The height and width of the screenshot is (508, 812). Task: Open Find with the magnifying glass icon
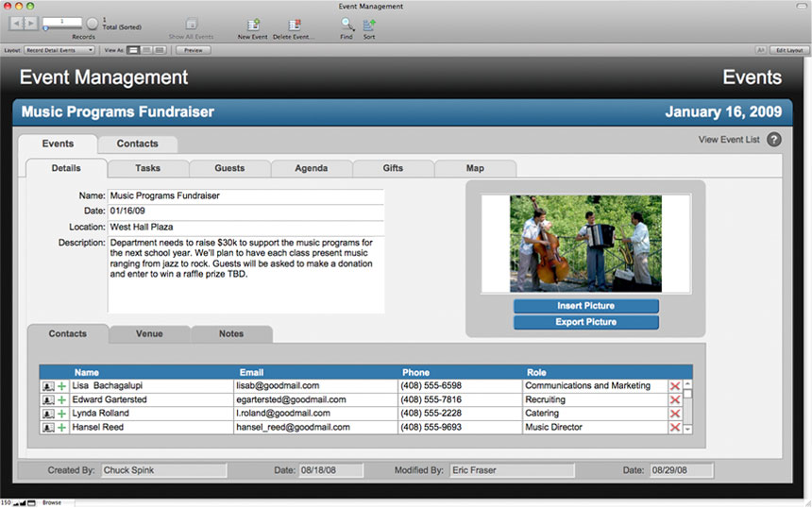click(347, 25)
